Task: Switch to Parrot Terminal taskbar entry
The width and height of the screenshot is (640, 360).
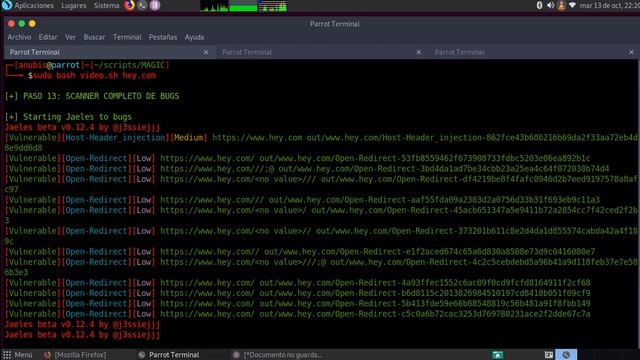Action: pyautogui.click(x=169, y=355)
